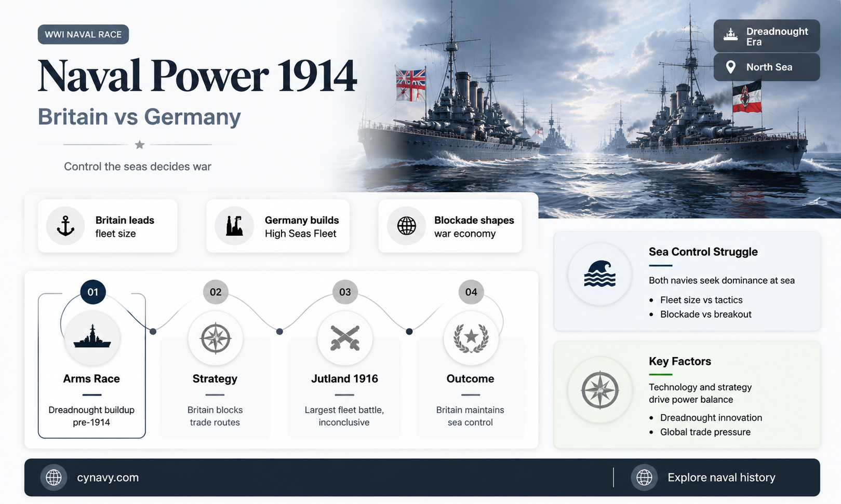Select step number 02 marker

point(216,292)
